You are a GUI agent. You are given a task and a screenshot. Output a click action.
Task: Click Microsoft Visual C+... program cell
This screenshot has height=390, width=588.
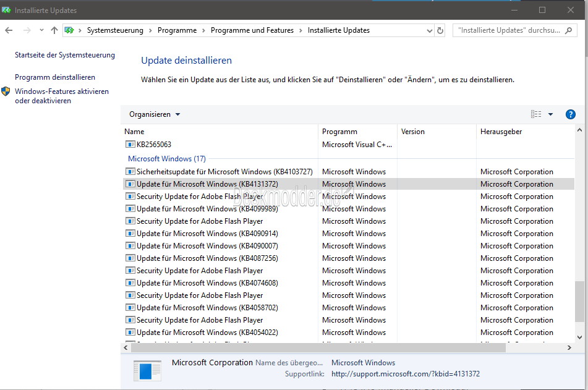[x=357, y=145]
